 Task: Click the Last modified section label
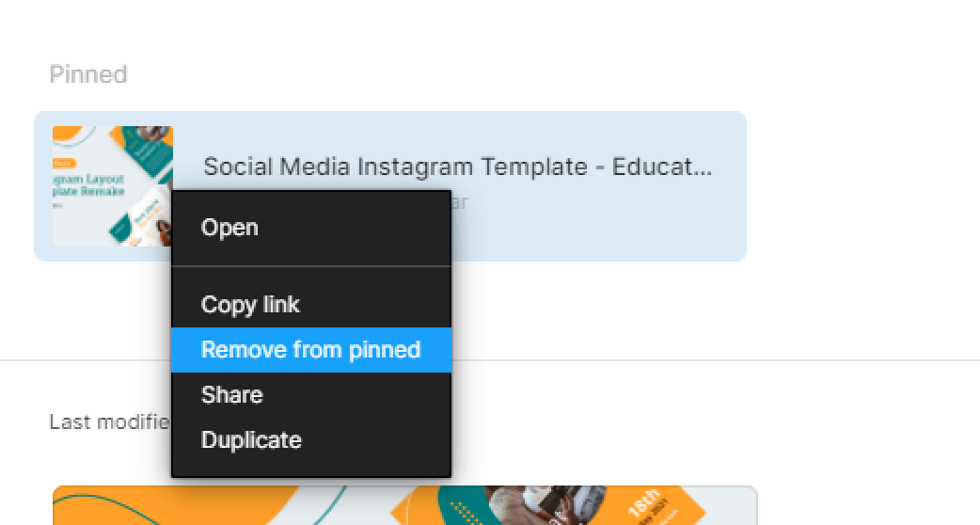coord(109,422)
